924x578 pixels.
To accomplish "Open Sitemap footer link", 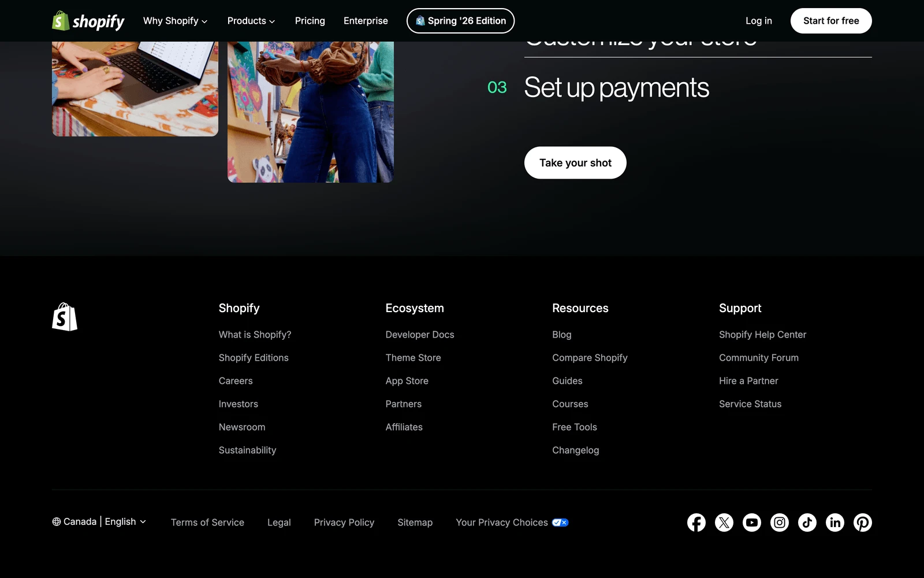I will tap(415, 523).
